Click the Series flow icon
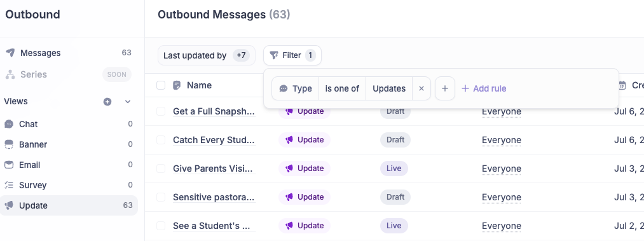This screenshot has width=644, height=241. 10,74
